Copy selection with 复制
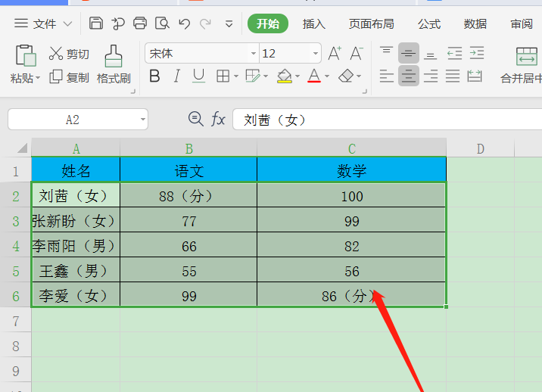Screen dimensions: 542x392 click(x=69, y=77)
